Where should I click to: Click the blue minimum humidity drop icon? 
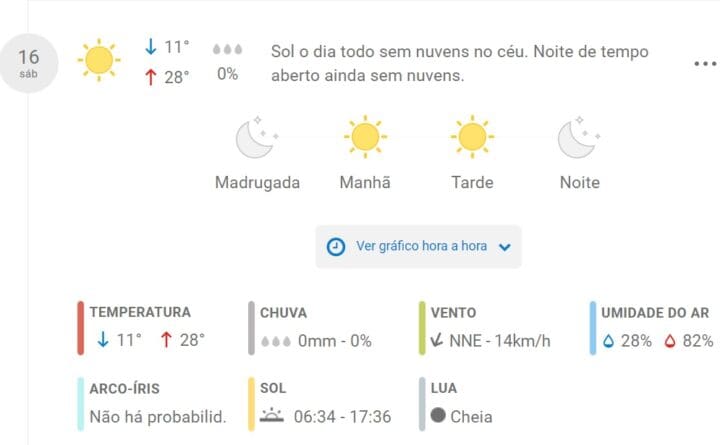[x=608, y=341]
